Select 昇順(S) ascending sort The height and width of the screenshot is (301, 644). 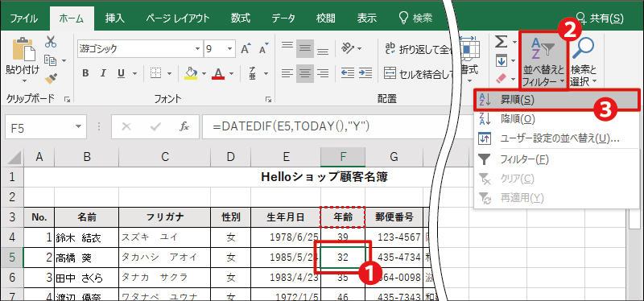coord(556,99)
